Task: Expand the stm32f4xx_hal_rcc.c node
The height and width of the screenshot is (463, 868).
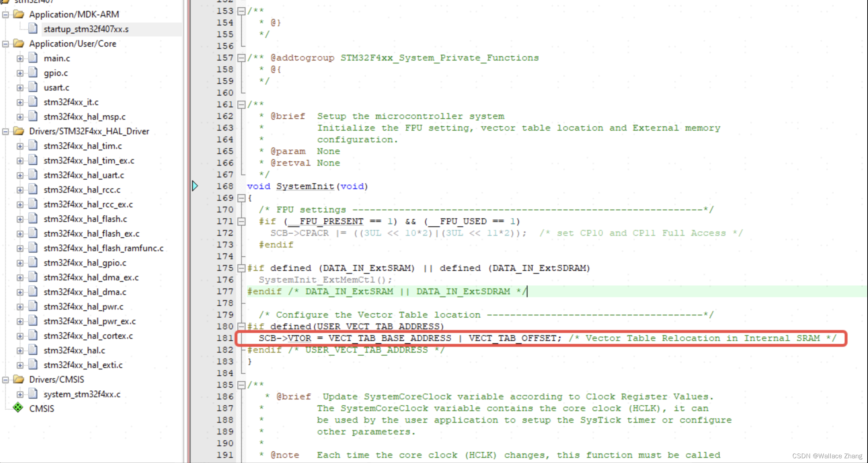Action: [20, 190]
